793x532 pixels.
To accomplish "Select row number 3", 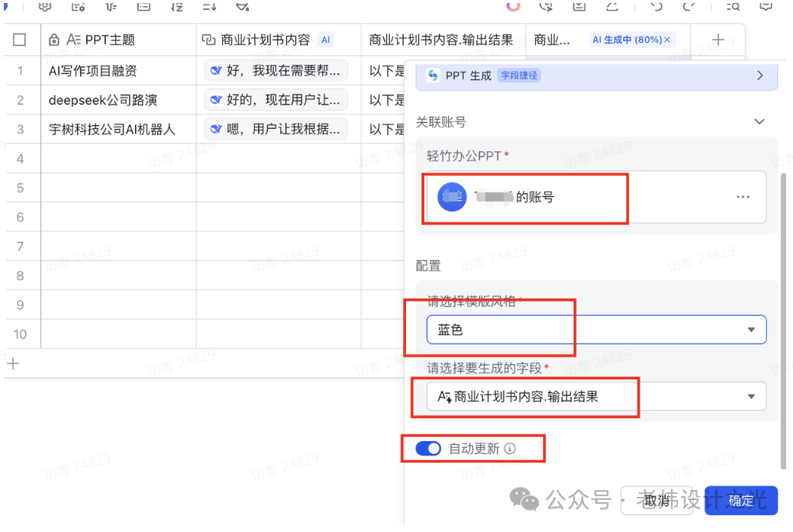I will [x=21, y=130].
